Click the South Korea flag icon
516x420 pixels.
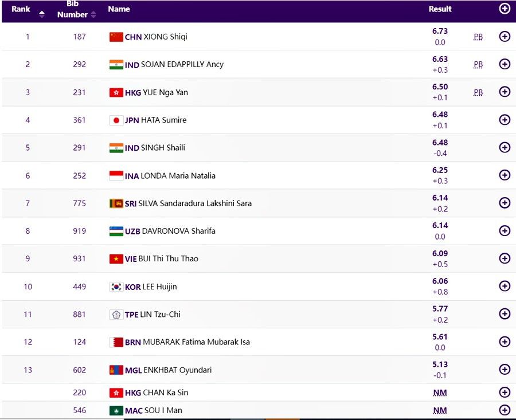click(116, 286)
